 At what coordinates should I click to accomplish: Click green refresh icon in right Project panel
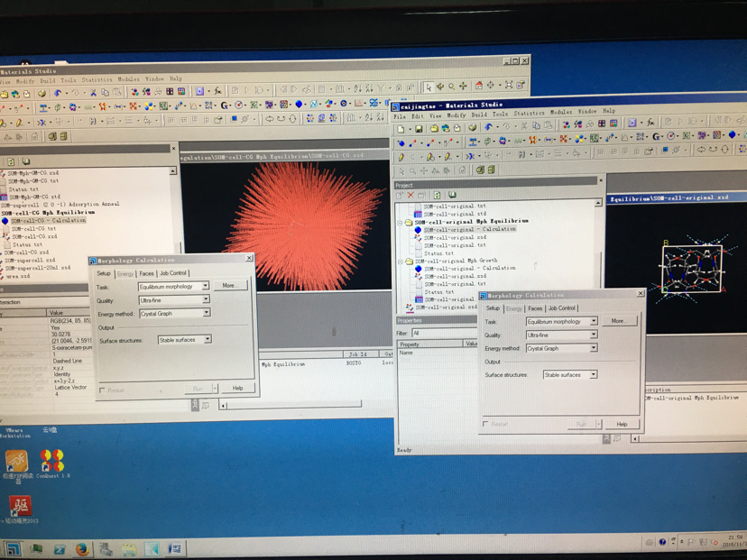click(437, 195)
